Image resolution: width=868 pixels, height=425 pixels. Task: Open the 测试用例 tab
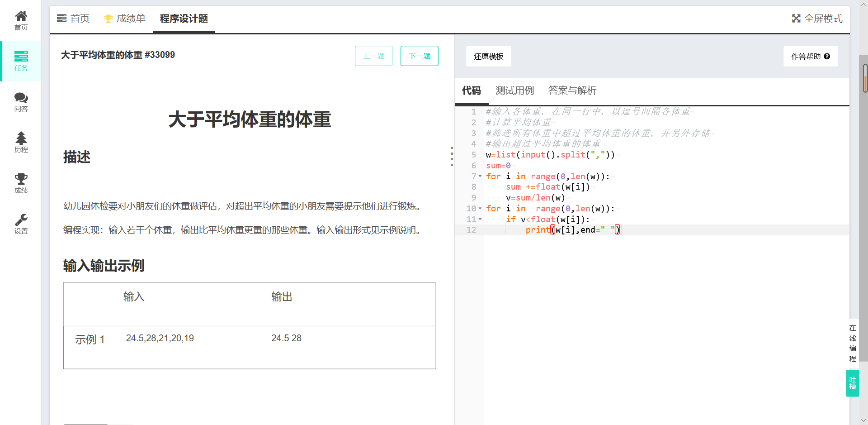(514, 91)
